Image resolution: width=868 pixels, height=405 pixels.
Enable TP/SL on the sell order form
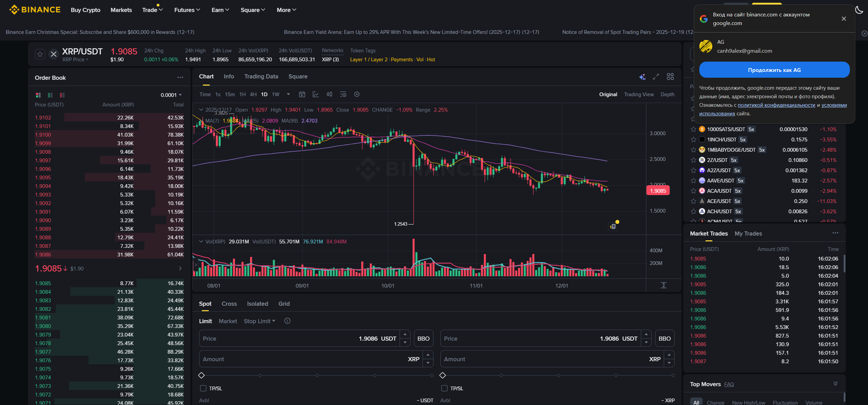click(x=444, y=389)
